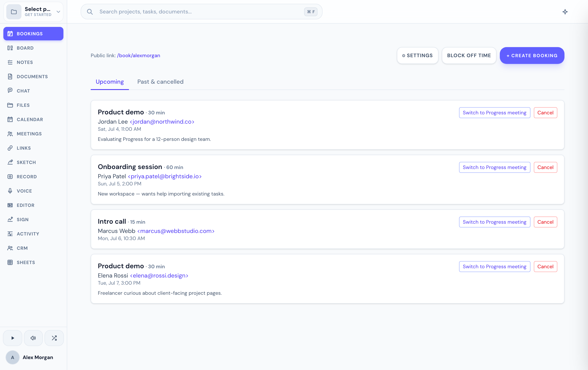
Task: Click the ⌘ F shortcut badge
Action: tap(311, 12)
